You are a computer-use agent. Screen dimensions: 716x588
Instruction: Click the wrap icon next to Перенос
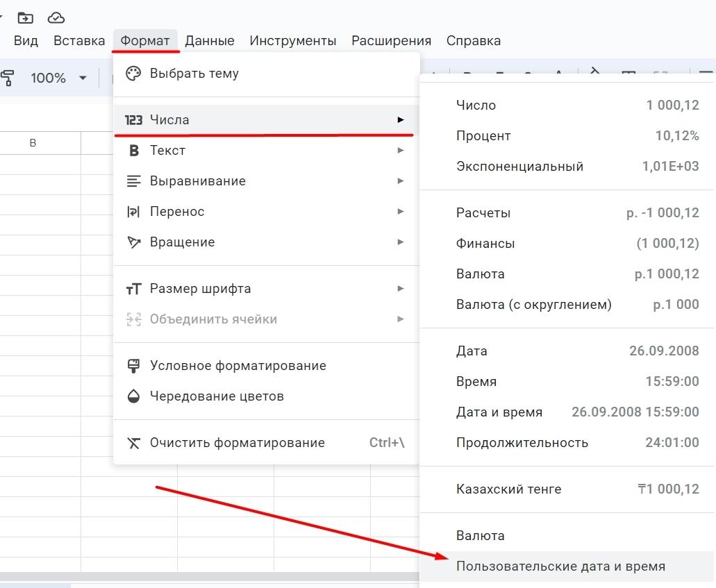point(133,212)
